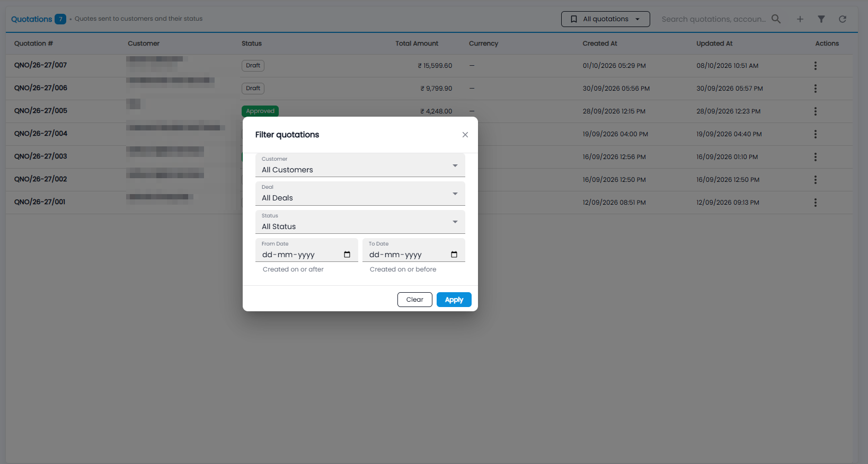Screen dimensions: 868x464
Task: Click the Created At column header
Action: click(x=600, y=43)
